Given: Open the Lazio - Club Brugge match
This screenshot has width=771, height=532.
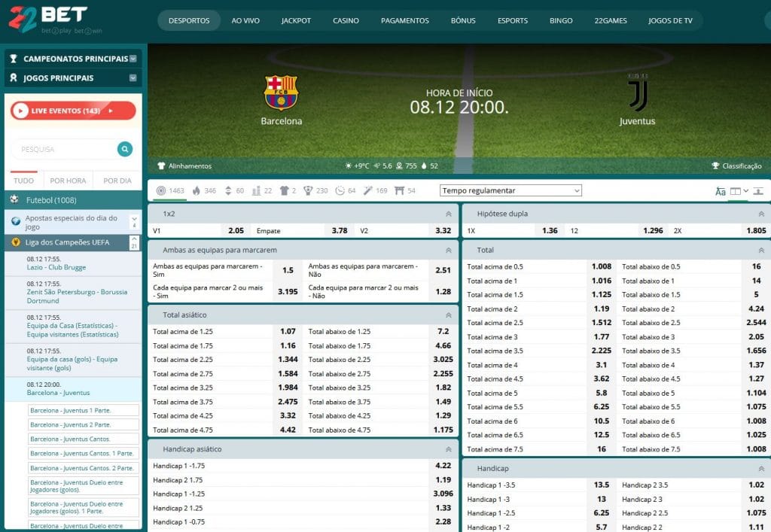Looking at the screenshot, I should 56,267.
